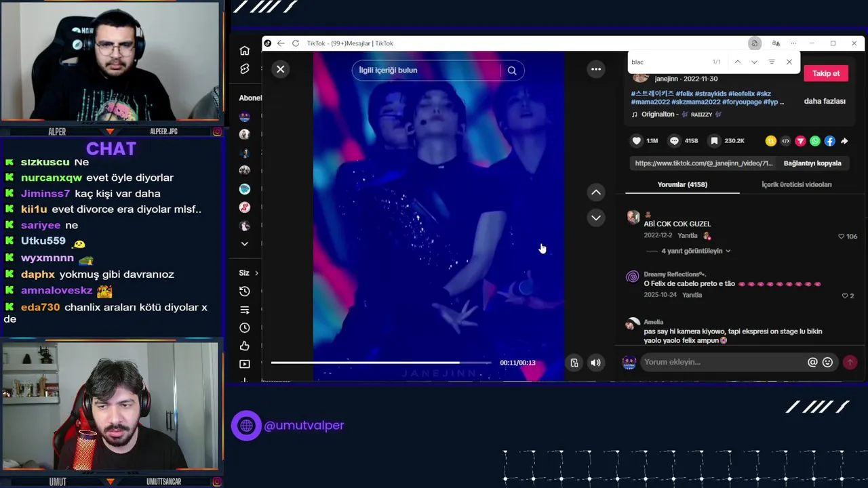Open the emoji picker in comment box
The image size is (868, 488).
point(827,362)
